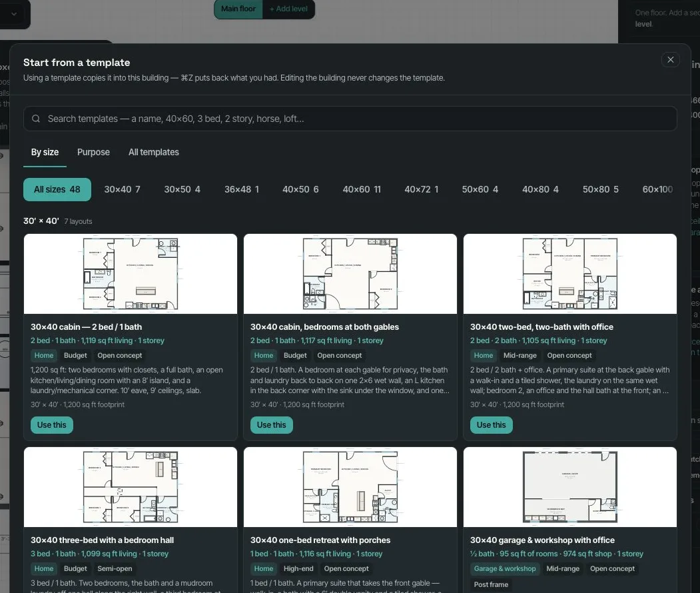Open the 30×40 cabin 2 bed/1 bath floor plan thumbnail
Viewport: 700px width, 593px height.
131,274
